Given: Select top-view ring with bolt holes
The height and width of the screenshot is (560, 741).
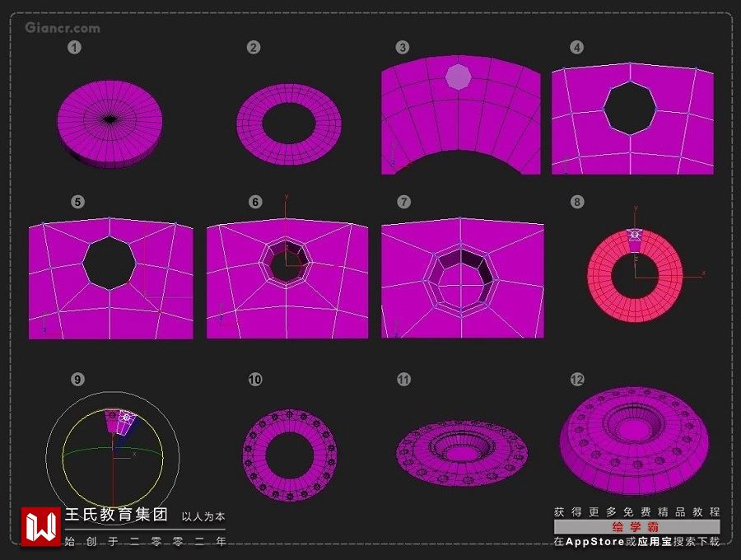Looking at the screenshot, I should (290, 455).
